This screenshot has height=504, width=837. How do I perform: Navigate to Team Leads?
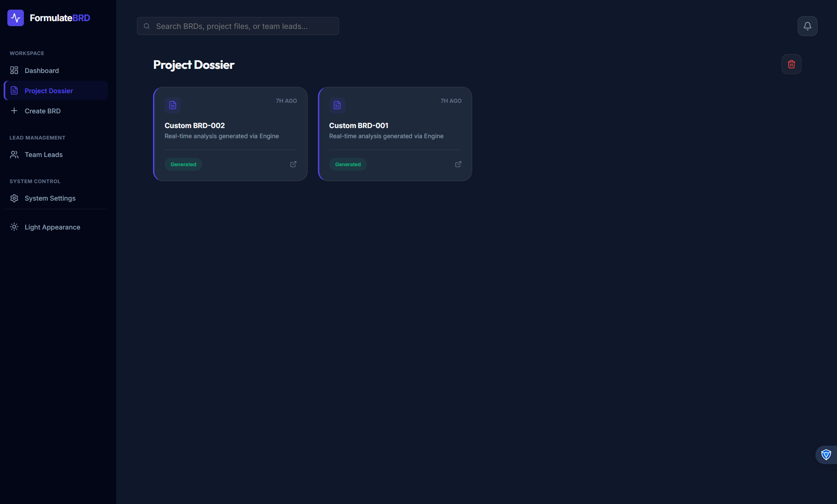point(43,155)
